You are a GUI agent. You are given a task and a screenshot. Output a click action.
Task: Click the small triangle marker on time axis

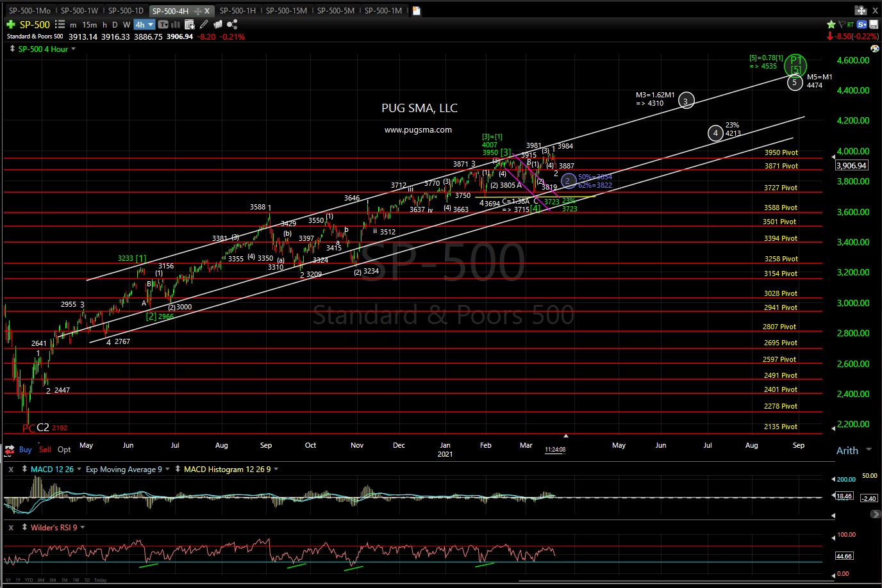point(566,436)
